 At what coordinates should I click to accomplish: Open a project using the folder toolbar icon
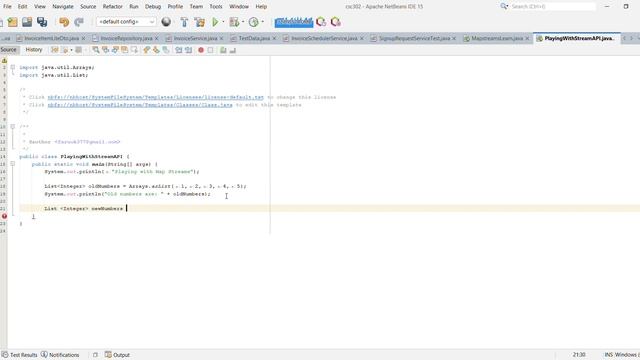pos(13,22)
